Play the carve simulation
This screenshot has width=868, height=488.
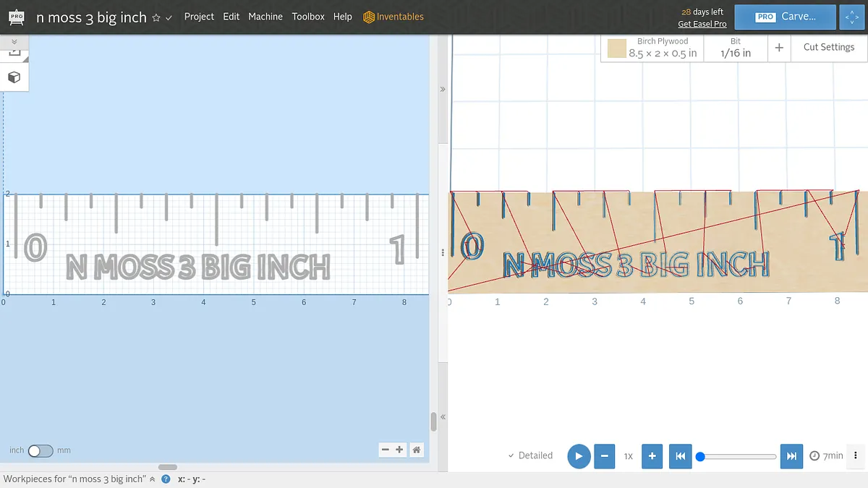(x=579, y=456)
